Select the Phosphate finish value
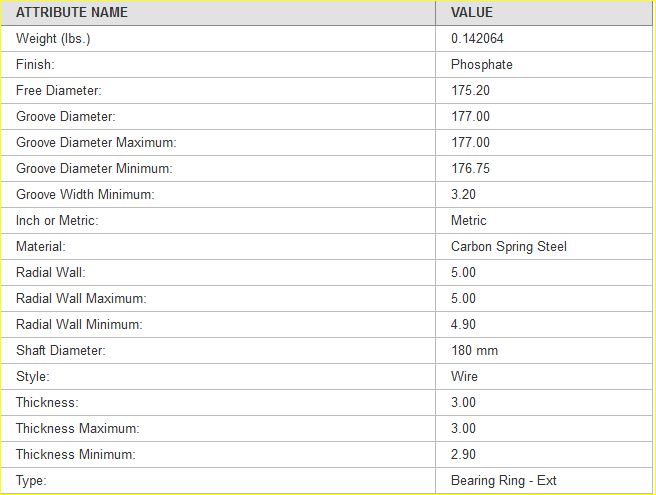This screenshot has width=656, height=495. 482,65
